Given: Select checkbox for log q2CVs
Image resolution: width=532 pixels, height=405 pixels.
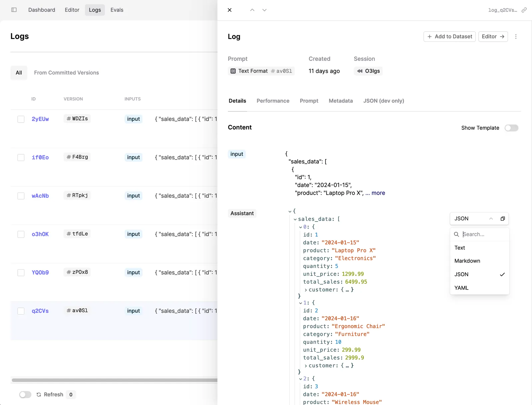Looking at the screenshot, I should point(21,311).
